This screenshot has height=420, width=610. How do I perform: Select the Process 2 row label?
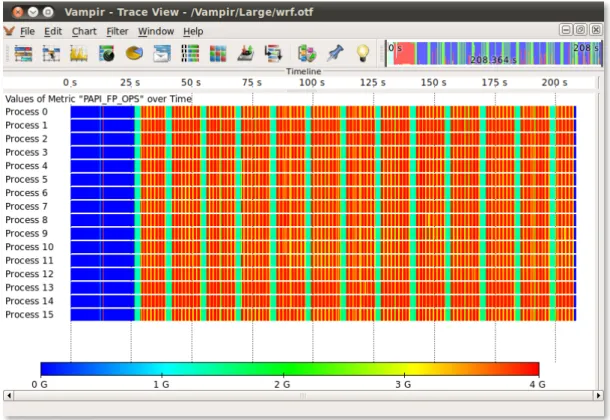coord(26,139)
